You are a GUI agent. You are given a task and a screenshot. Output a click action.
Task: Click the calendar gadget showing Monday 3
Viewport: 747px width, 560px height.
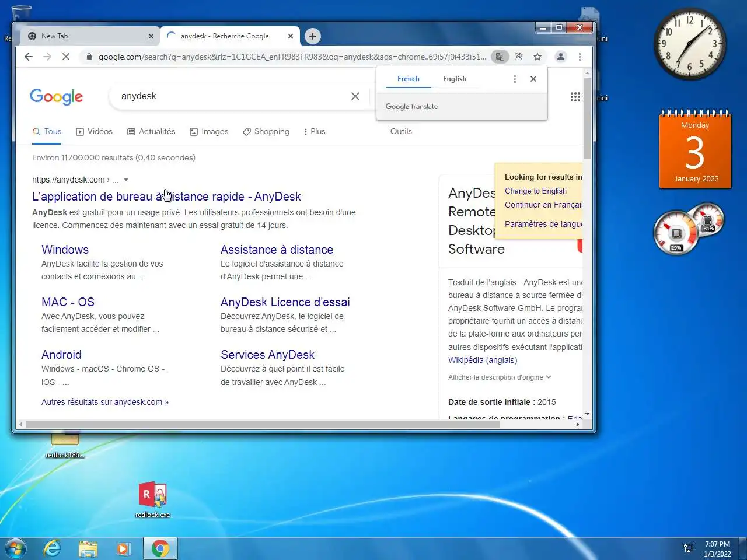point(695,149)
